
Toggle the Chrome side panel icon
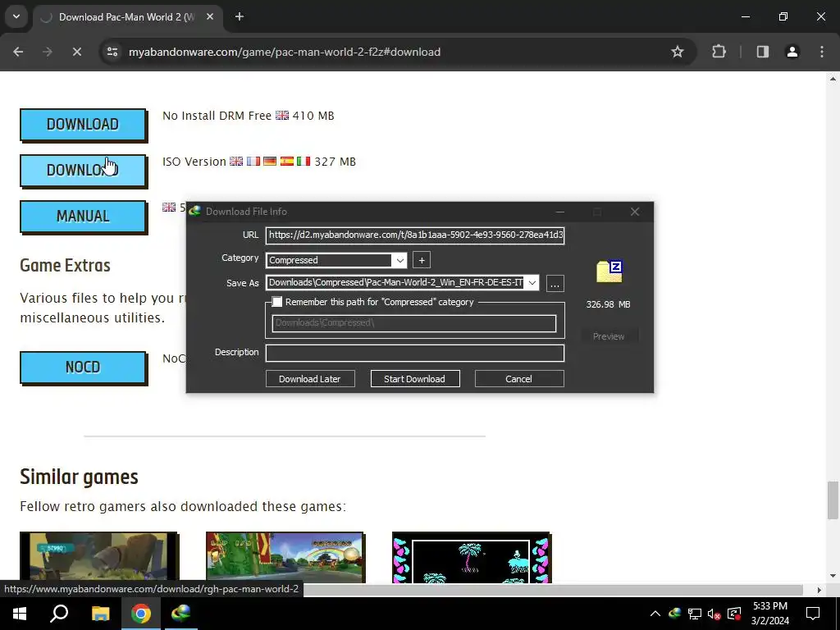[x=762, y=52]
